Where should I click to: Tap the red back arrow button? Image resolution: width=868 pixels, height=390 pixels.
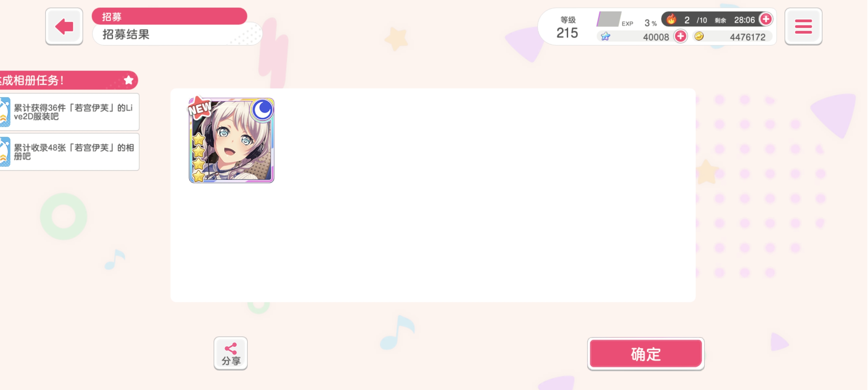pos(64,26)
